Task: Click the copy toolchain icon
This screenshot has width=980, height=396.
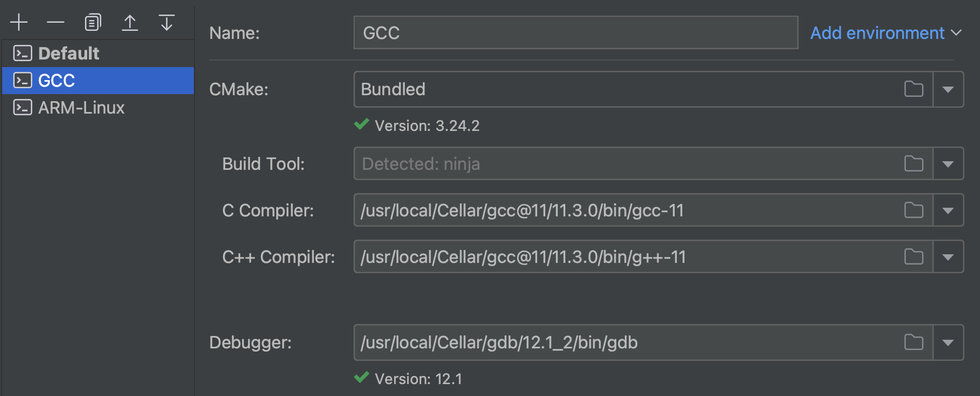Action: pyautogui.click(x=93, y=23)
